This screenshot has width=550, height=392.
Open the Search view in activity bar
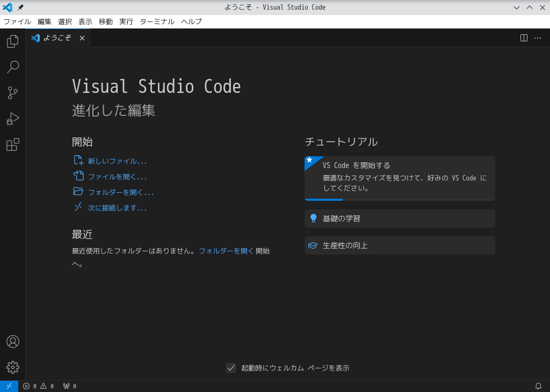point(13,67)
